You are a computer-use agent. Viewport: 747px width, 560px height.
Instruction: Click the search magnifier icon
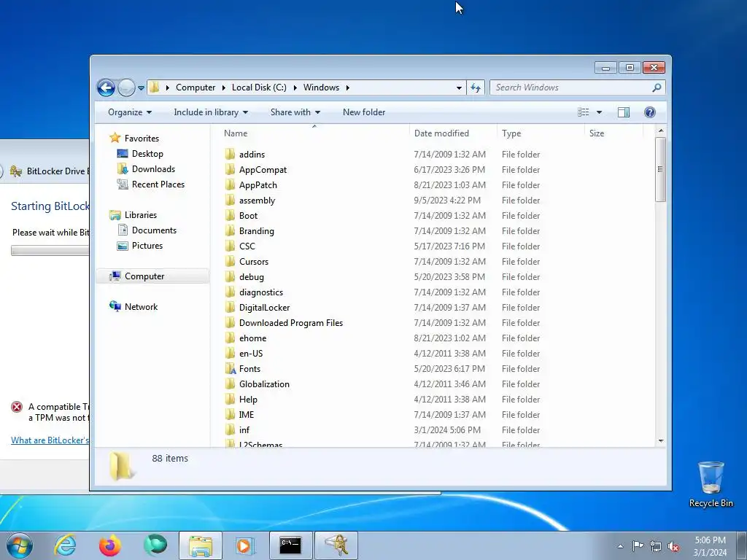(657, 87)
